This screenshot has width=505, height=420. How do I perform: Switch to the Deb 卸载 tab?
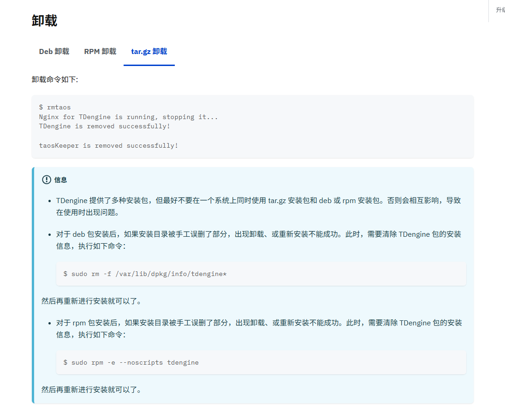click(54, 52)
